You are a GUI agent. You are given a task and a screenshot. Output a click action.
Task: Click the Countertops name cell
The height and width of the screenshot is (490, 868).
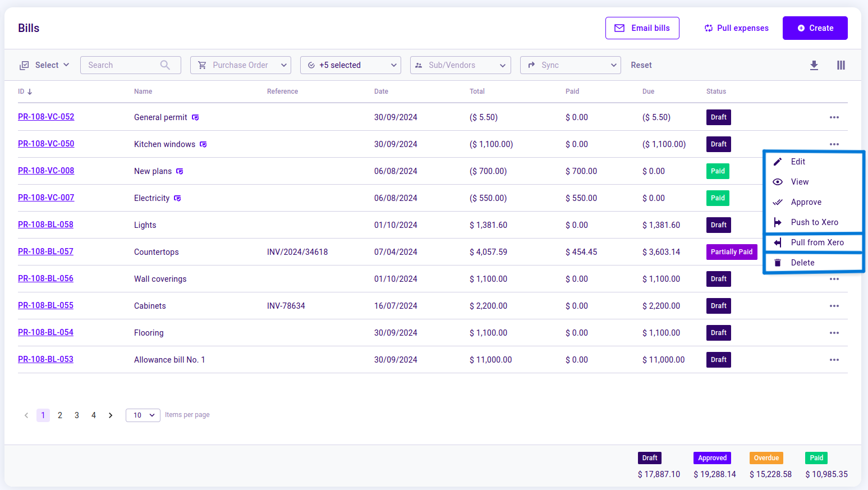pos(157,252)
